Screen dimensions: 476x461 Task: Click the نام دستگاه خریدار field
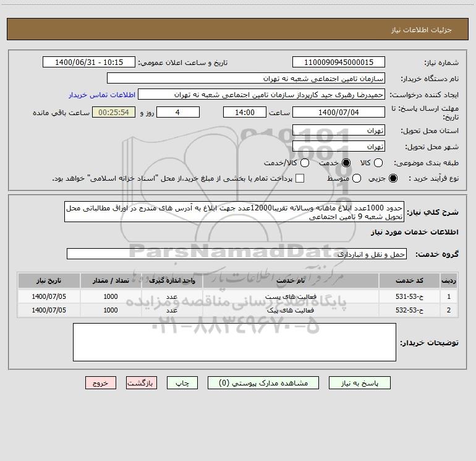click(246, 79)
